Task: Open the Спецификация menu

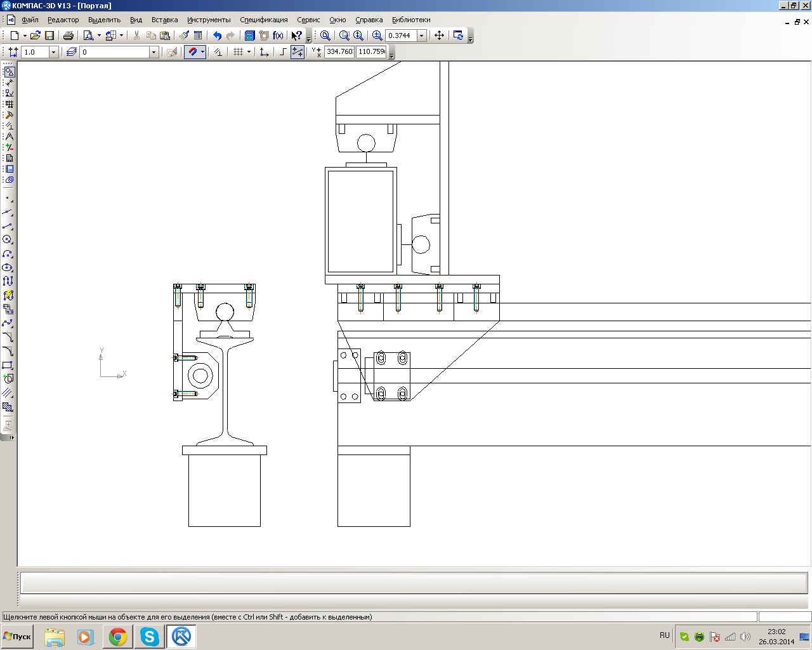Action: tap(263, 20)
